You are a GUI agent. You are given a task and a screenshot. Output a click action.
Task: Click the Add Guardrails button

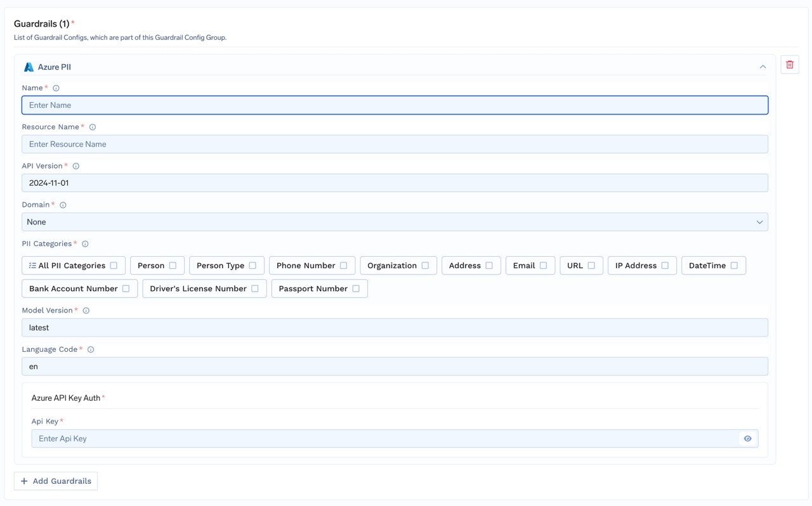(x=56, y=481)
